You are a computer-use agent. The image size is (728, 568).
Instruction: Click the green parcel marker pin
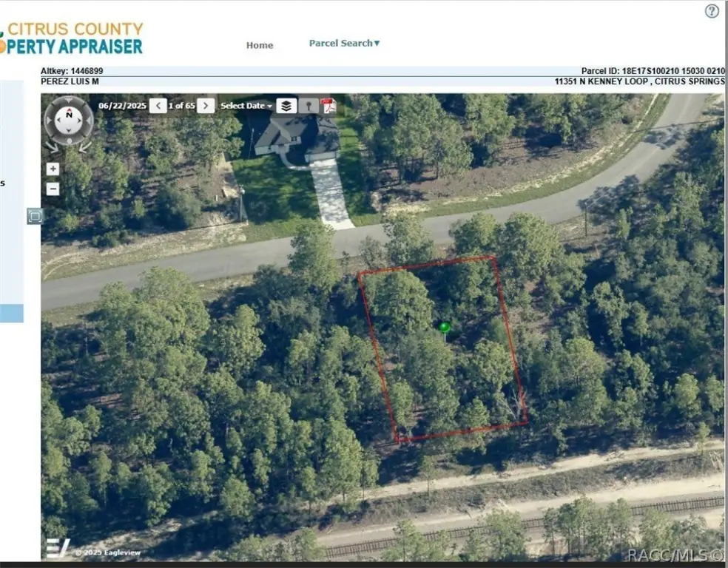click(x=445, y=328)
